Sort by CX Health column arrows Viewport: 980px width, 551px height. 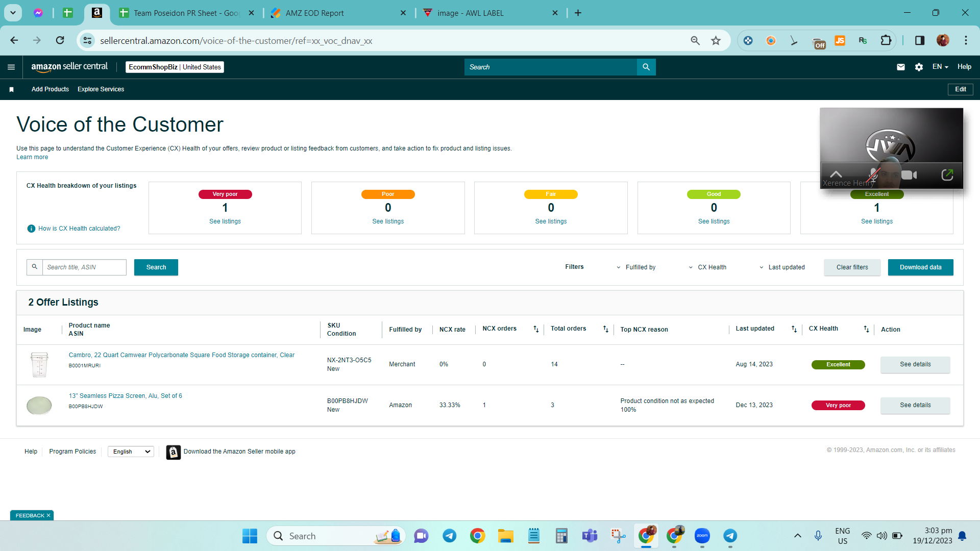click(x=866, y=329)
